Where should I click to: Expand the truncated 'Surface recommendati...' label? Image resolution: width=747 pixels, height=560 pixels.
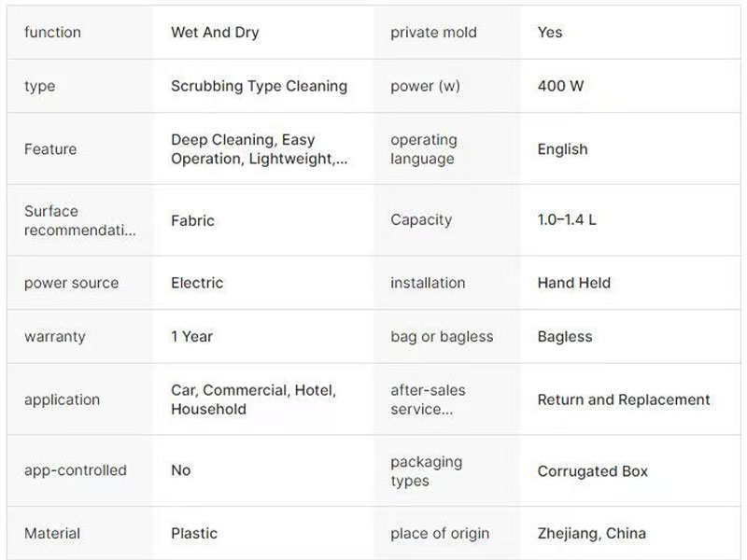click(80, 220)
